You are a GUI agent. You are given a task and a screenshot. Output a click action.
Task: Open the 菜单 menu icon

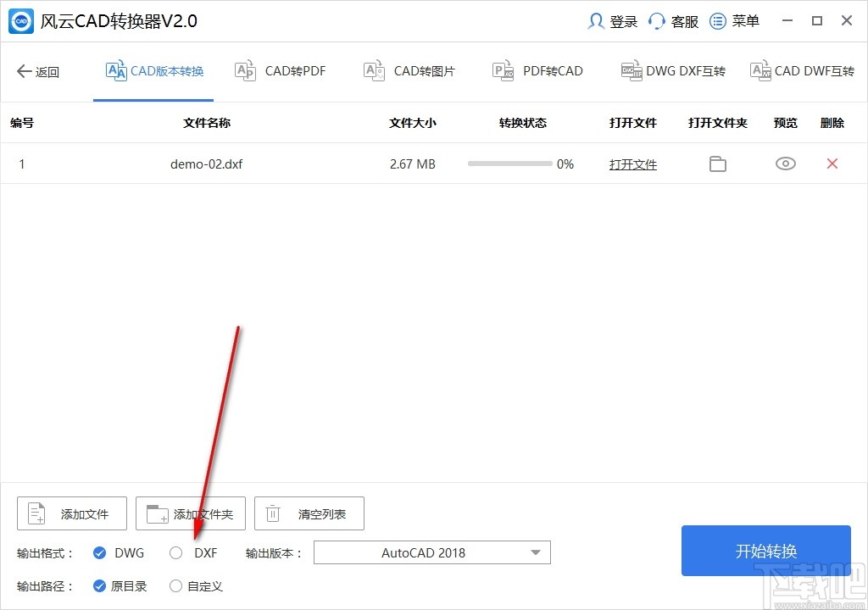coord(716,20)
